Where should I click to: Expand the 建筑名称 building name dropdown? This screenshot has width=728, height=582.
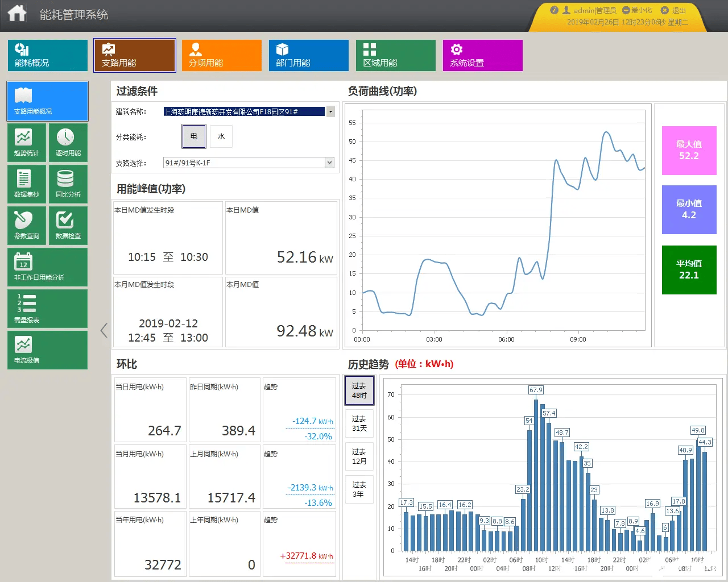pyautogui.click(x=330, y=111)
